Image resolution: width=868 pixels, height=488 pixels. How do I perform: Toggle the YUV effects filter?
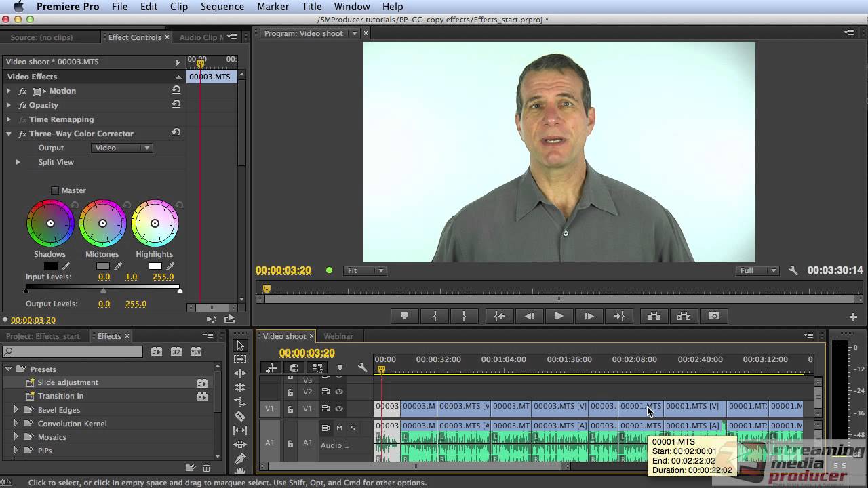click(196, 352)
